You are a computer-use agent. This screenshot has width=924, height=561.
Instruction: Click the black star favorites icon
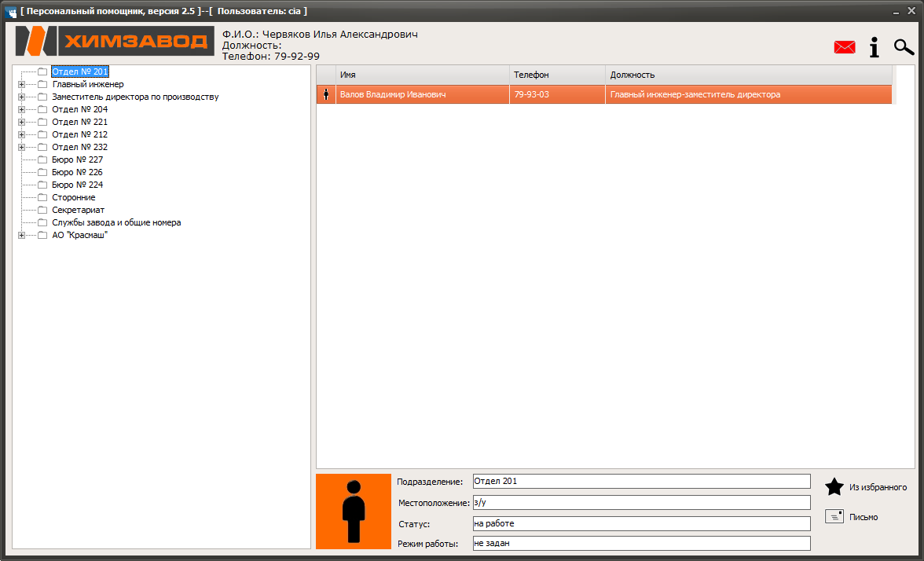point(834,487)
